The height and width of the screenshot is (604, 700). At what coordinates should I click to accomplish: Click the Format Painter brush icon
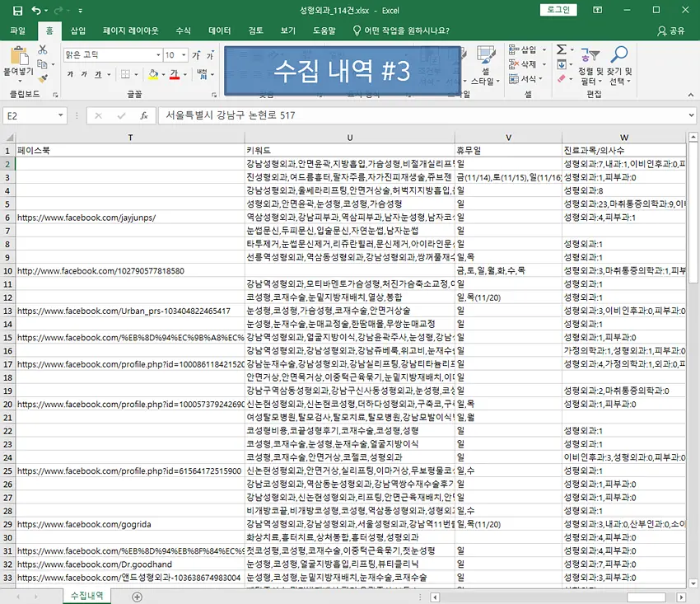point(41,79)
